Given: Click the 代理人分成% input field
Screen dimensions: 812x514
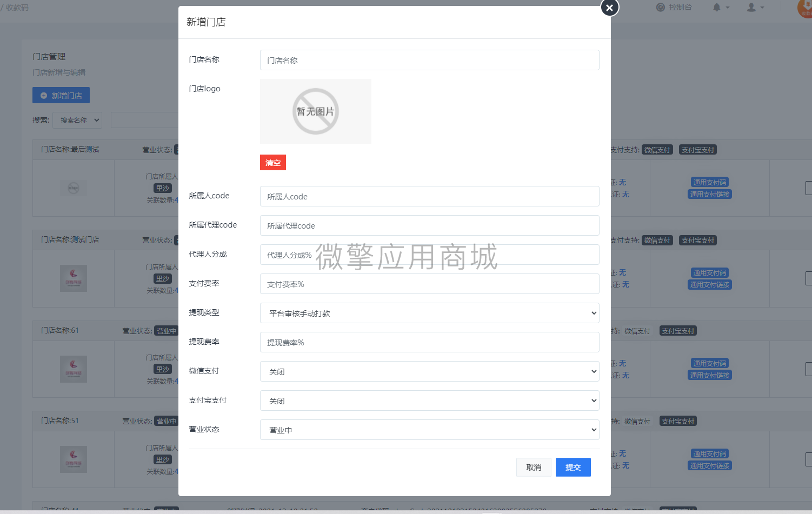Looking at the screenshot, I should [x=429, y=255].
